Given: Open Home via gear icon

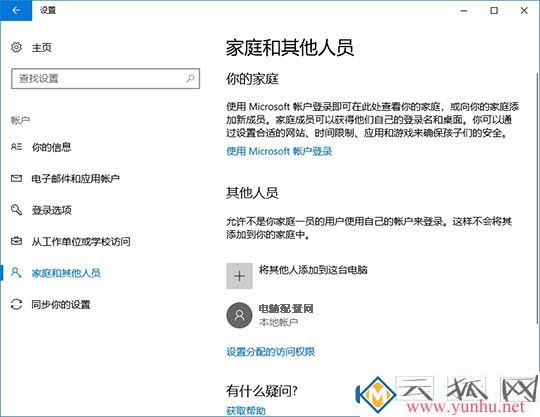Looking at the screenshot, I should pos(16,47).
